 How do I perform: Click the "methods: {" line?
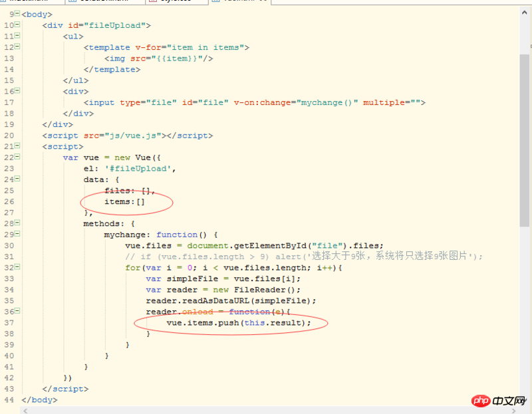click(x=109, y=224)
